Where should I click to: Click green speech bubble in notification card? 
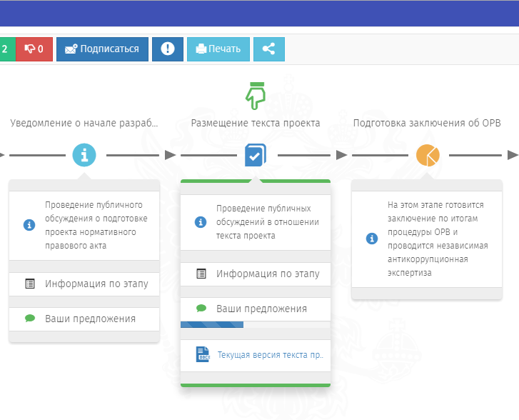(x=30, y=319)
